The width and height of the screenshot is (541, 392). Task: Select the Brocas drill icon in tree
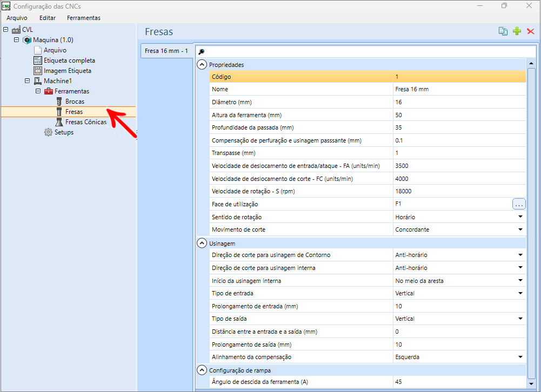[59, 102]
